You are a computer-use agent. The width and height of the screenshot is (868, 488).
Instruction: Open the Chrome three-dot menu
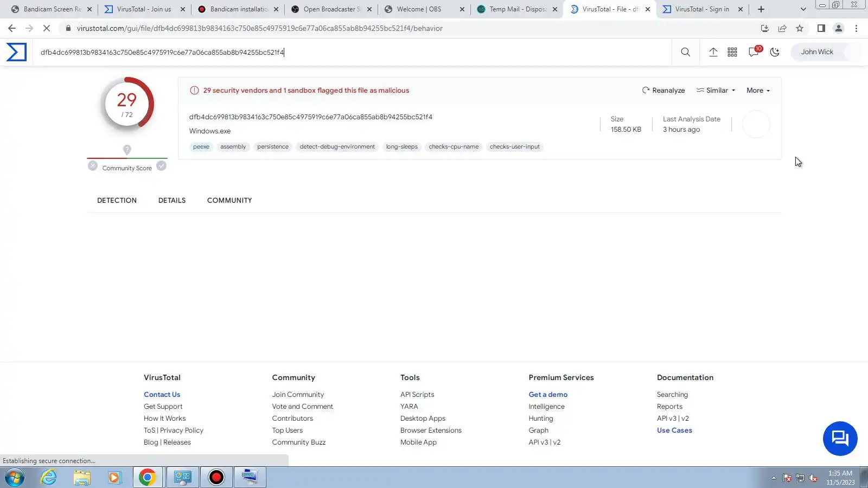[857, 28]
